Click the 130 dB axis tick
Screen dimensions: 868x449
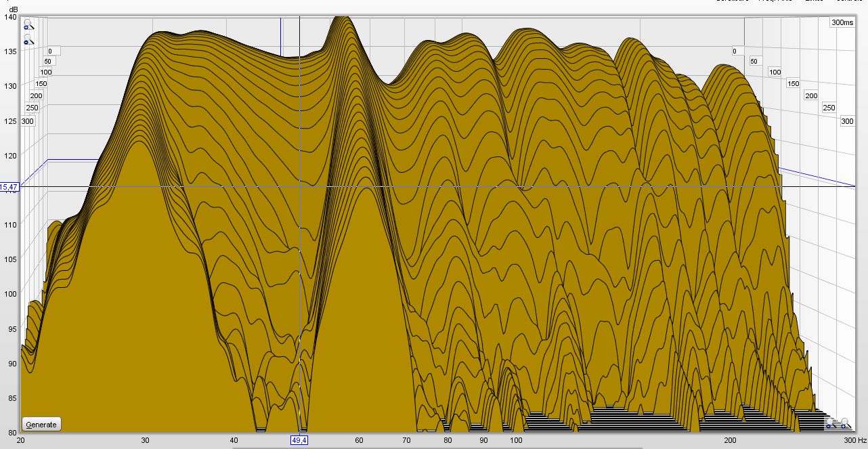tap(12, 85)
